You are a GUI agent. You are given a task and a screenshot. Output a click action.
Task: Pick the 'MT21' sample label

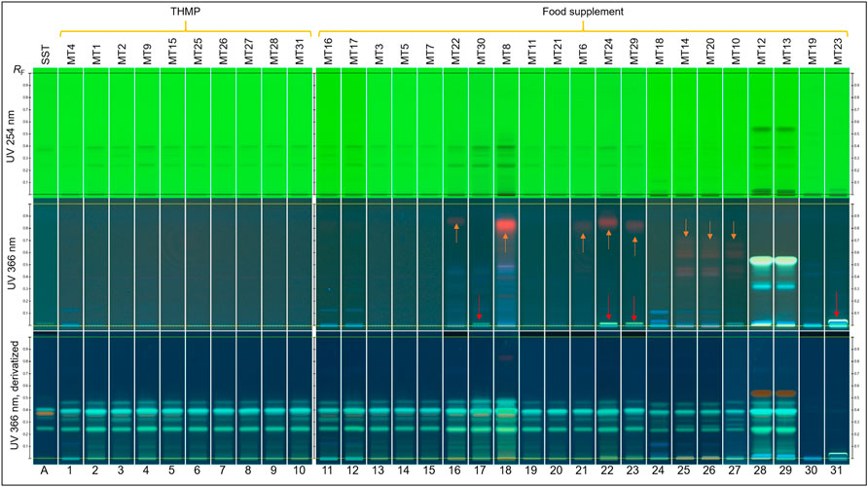[x=558, y=52]
